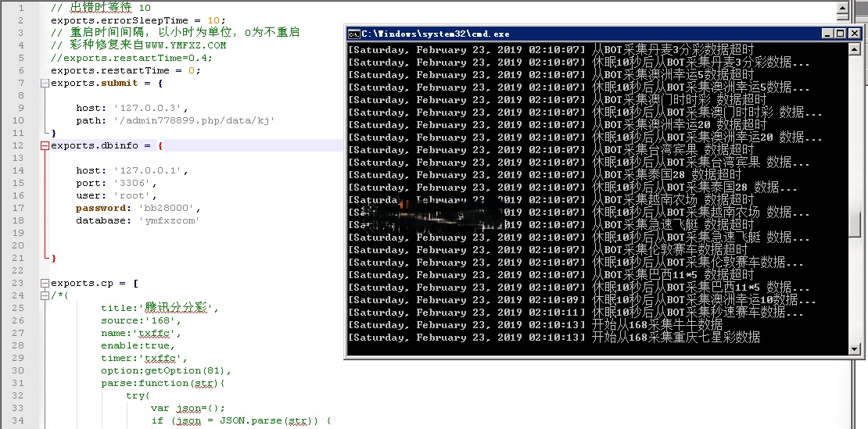Click the 'ymfxzcom' database value
This screenshot has height=429, width=868.
pyautogui.click(x=169, y=220)
